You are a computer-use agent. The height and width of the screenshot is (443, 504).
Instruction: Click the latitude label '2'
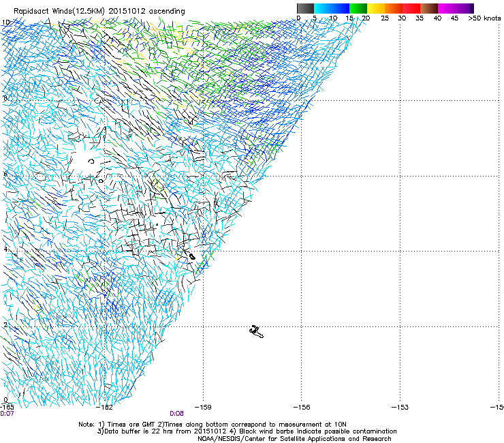tap(5, 324)
